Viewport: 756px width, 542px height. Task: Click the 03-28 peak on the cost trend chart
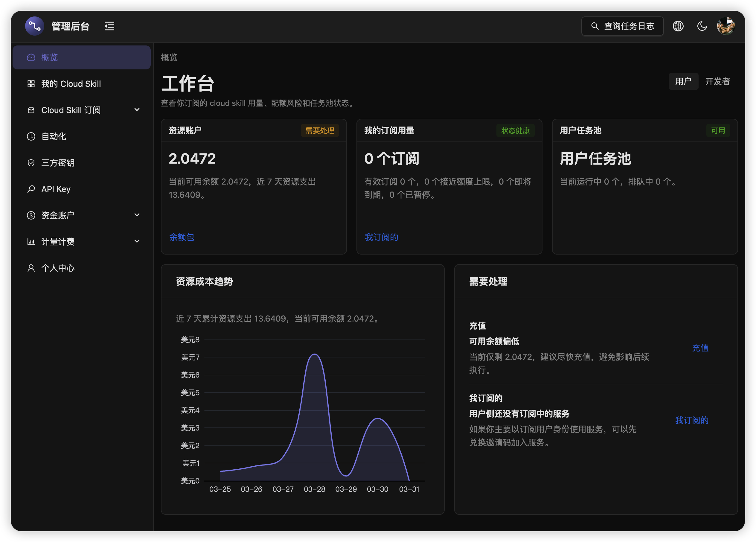click(314, 355)
